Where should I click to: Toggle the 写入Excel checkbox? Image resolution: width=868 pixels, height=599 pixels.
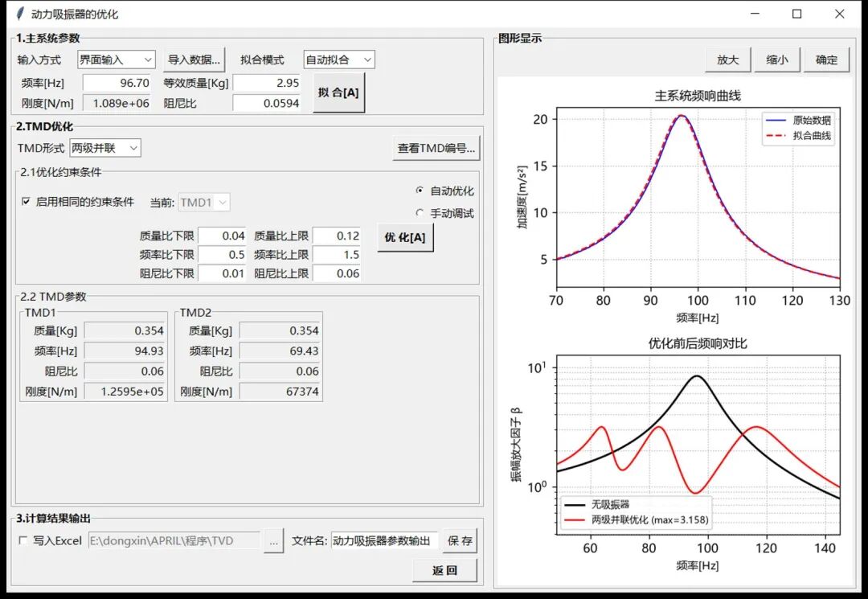(x=23, y=540)
